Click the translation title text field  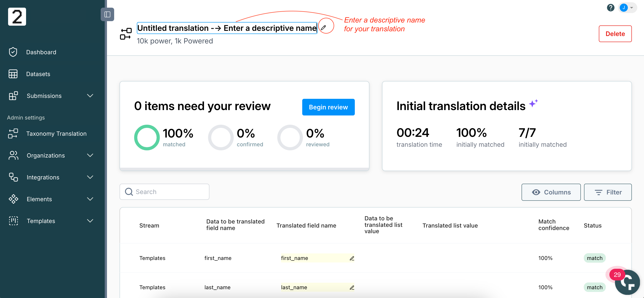(x=227, y=28)
